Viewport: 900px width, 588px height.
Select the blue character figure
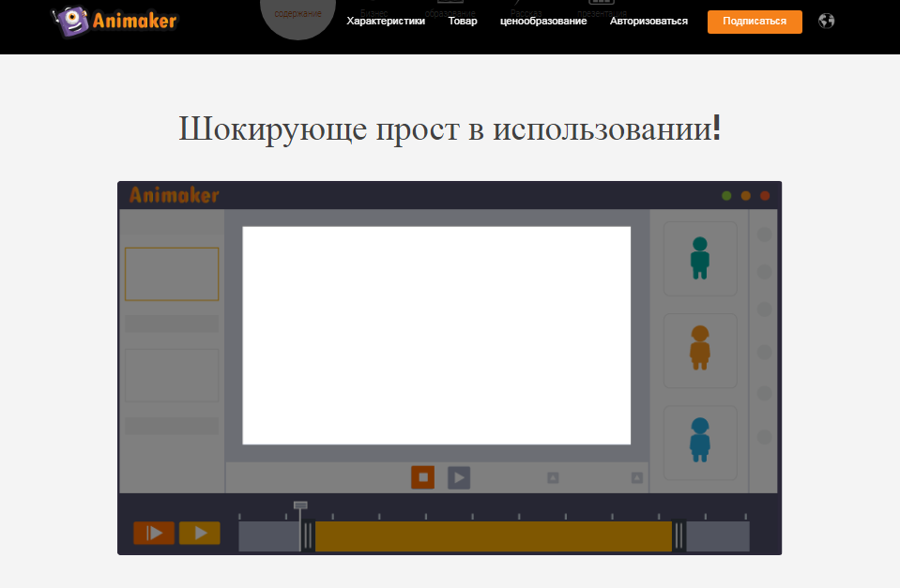[x=700, y=440]
